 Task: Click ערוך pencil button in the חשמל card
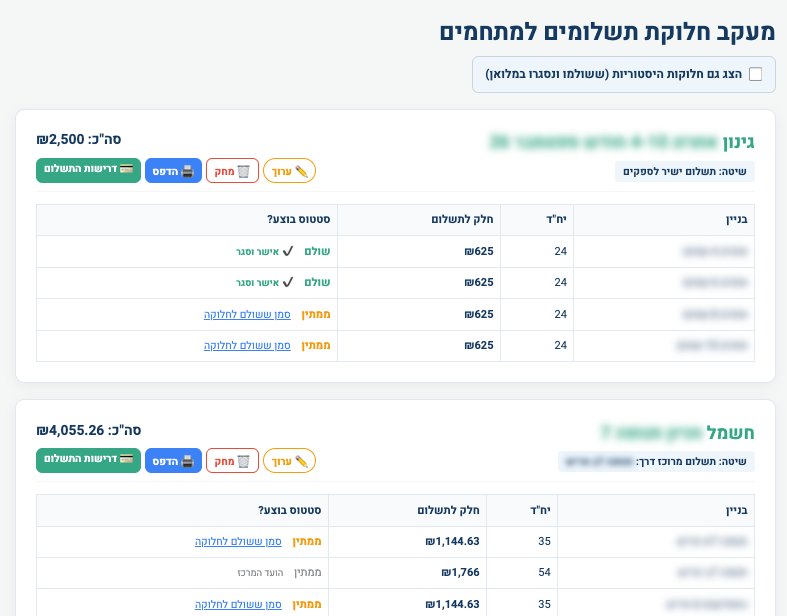click(x=289, y=461)
